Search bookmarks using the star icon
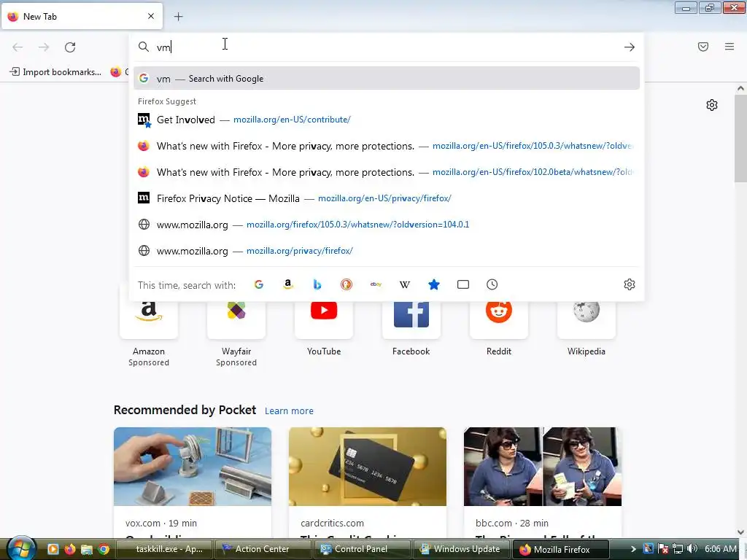Viewport: 747px width, 560px height. tap(433, 285)
